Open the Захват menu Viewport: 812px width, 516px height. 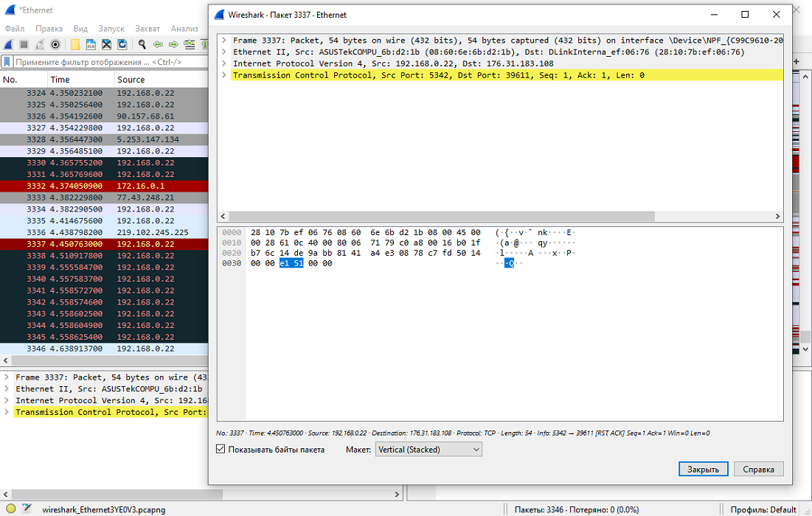(148, 29)
